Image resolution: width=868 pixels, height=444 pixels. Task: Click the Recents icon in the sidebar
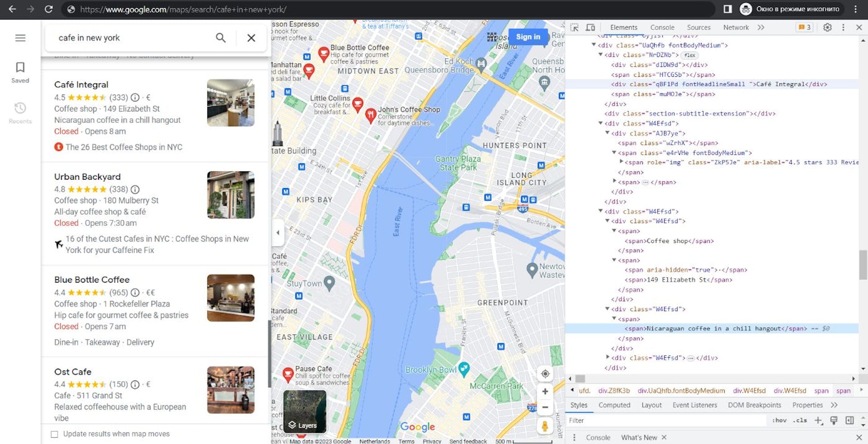(20, 112)
